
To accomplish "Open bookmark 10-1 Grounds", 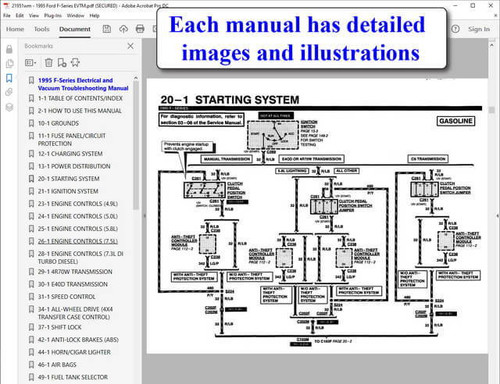I will [58, 123].
